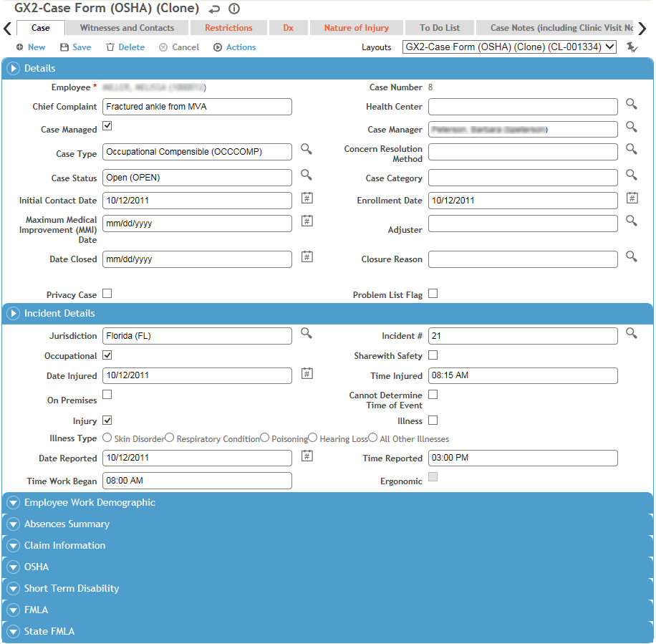This screenshot has width=656, height=644.
Task: Click the New button
Action: tap(31, 47)
